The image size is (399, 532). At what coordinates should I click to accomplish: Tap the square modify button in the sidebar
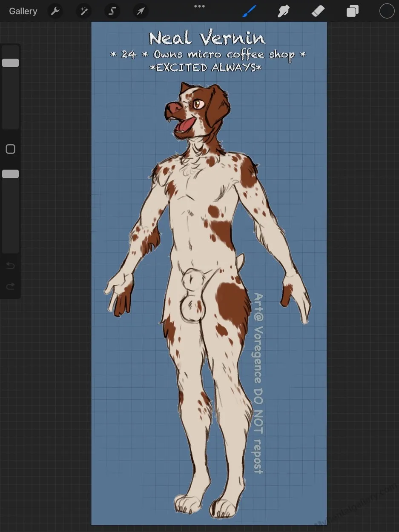(10, 149)
